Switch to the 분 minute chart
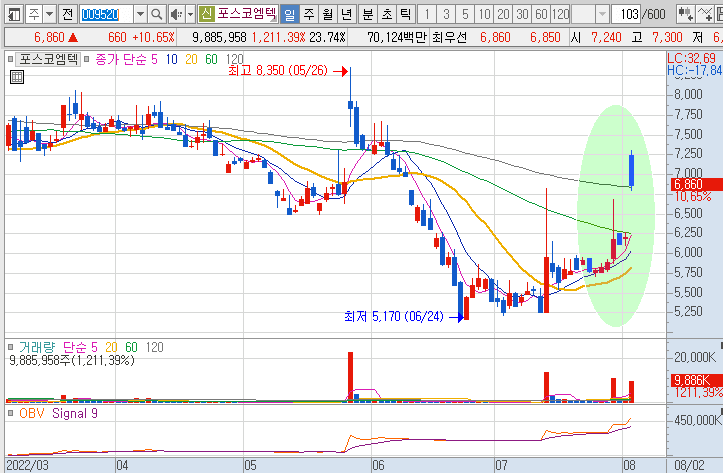 coord(367,15)
